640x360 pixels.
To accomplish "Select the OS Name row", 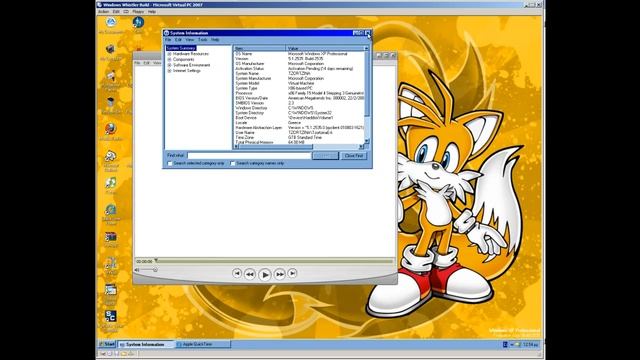I will [x=299, y=54].
